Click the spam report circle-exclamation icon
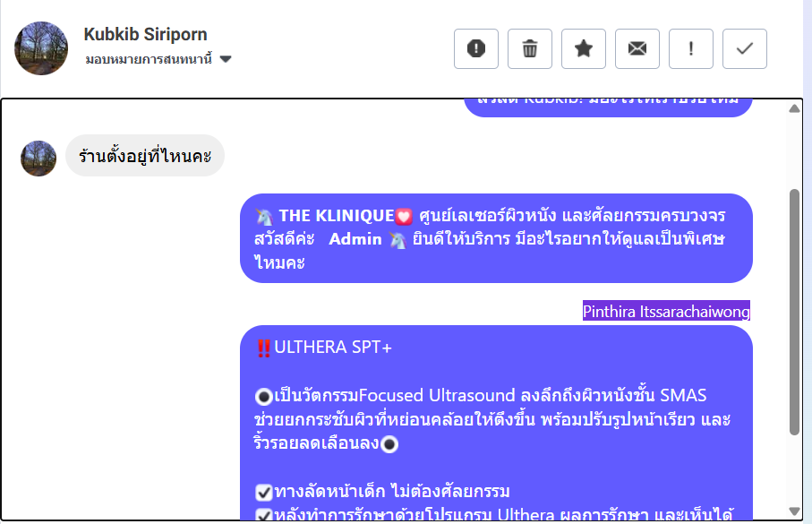The width and height of the screenshot is (812, 524). pyautogui.click(x=476, y=49)
